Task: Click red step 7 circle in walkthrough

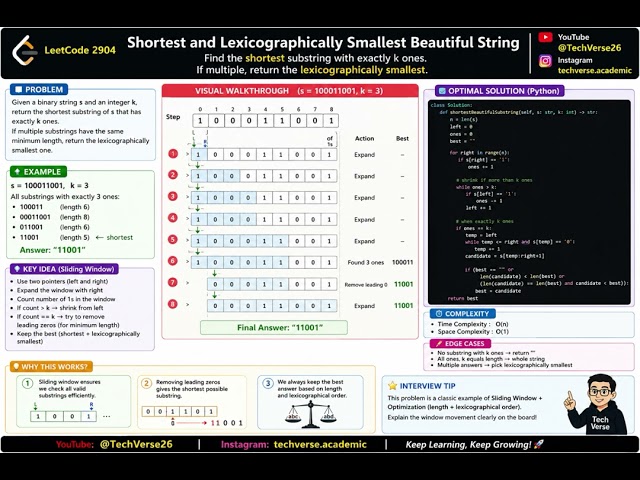Action: pyautogui.click(x=173, y=283)
